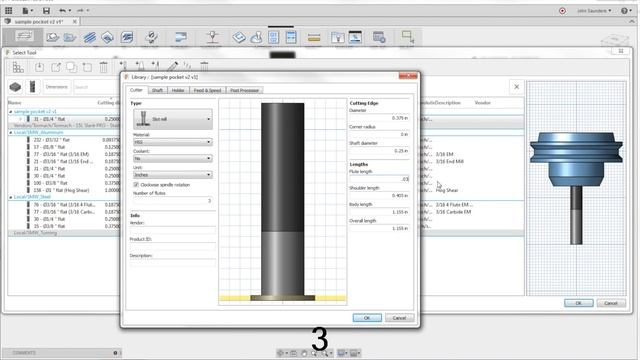Click the Select box icon in ribbon
The width and height of the screenshot is (640, 360).
[x=407, y=37]
